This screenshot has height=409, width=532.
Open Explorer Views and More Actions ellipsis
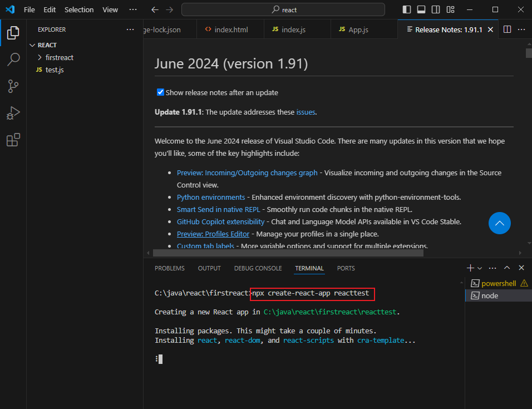coord(130,29)
